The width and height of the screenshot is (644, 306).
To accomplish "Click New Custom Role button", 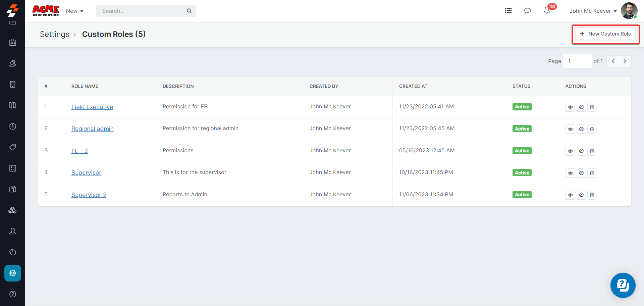I will [605, 34].
